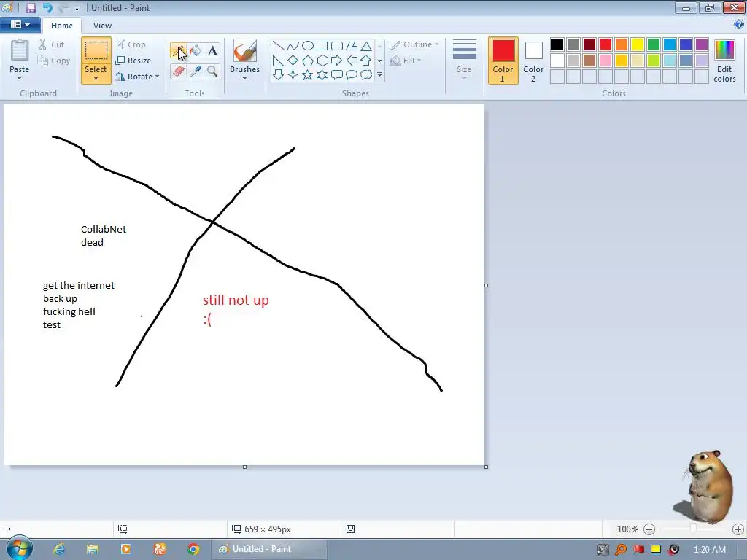The width and height of the screenshot is (747, 560).
Task: Choose the Oval shape
Action: [308, 46]
